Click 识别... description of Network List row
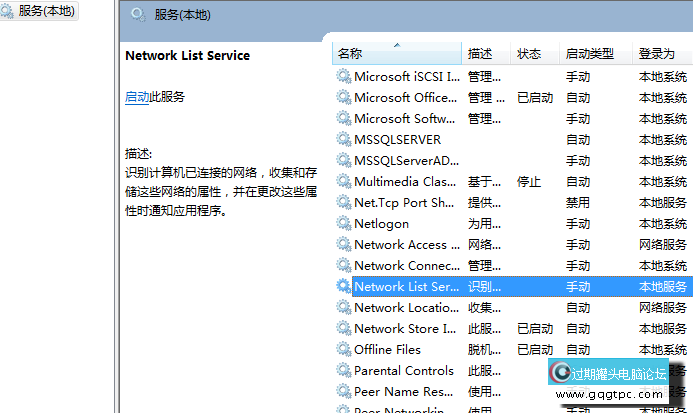 tap(484, 287)
